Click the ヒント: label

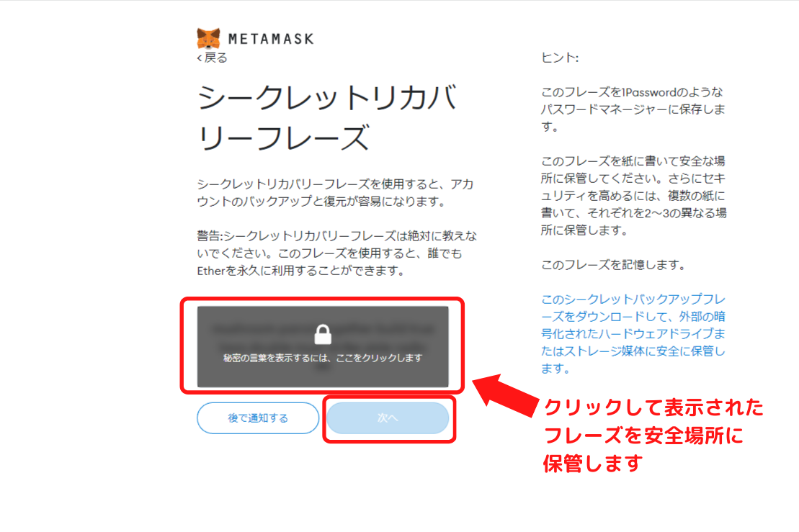pyautogui.click(x=560, y=58)
